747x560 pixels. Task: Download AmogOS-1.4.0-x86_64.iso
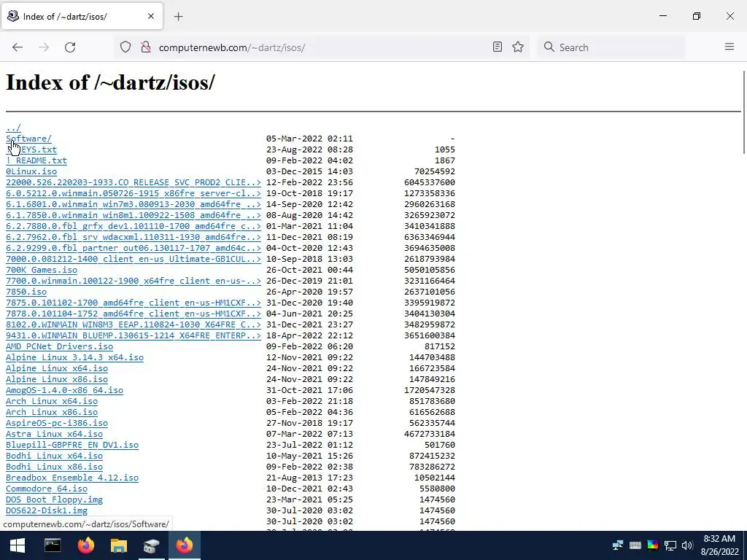pyautogui.click(x=64, y=391)
